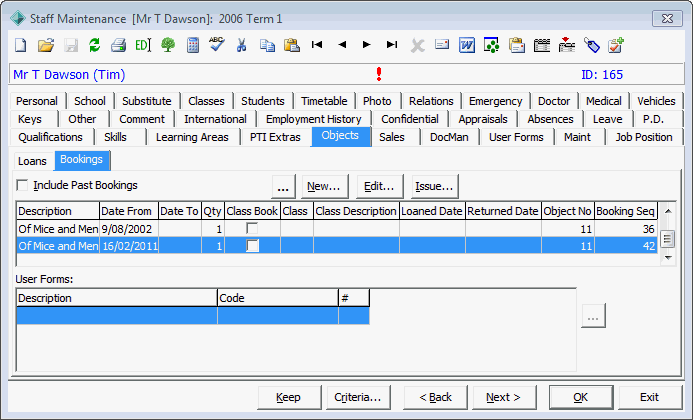
Task: Toggle Class Book checkbox for 9/08/2002 row
Action: pyautogui.click(x=252, y=229)
